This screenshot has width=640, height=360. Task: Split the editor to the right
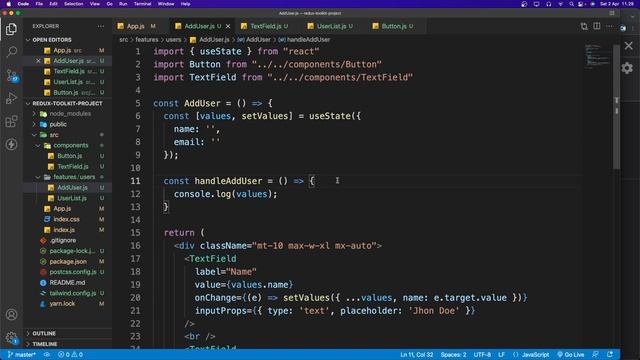pyautogui.click(x=597, y=26)
